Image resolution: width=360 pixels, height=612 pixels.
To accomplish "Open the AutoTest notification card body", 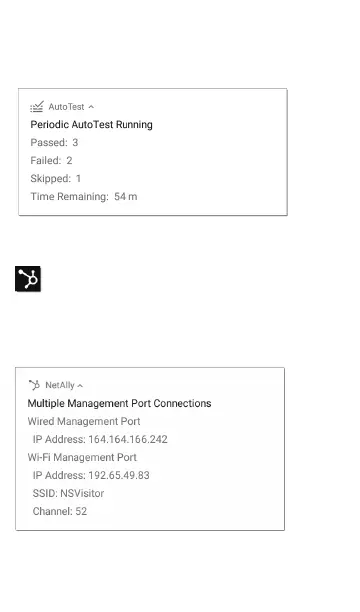I will (x=153, y=152).
